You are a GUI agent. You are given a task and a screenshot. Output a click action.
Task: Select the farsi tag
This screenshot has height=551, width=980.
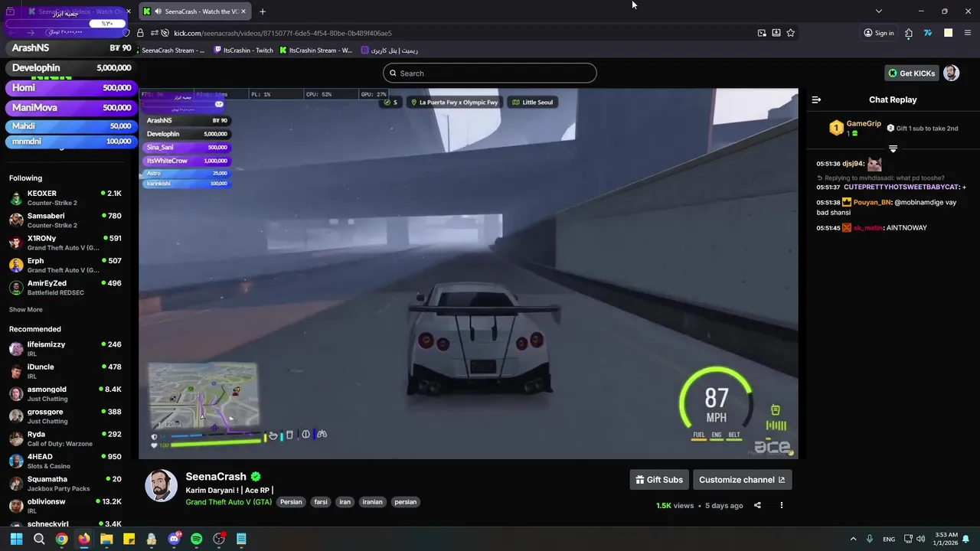click(x=321, y=502)
